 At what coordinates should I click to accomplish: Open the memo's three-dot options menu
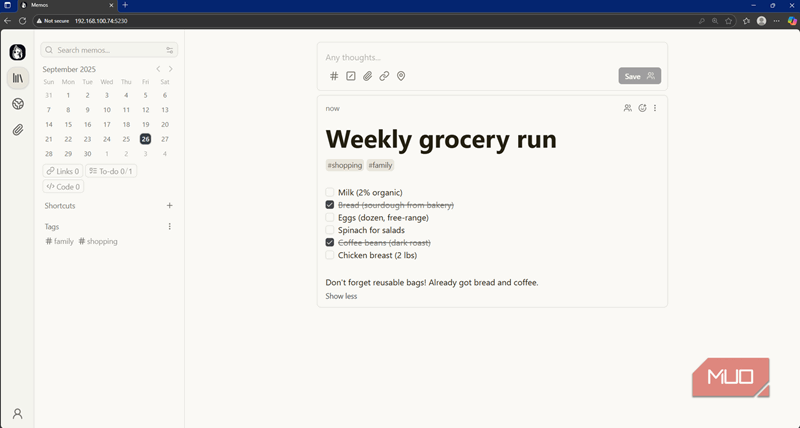coord(655,108)
